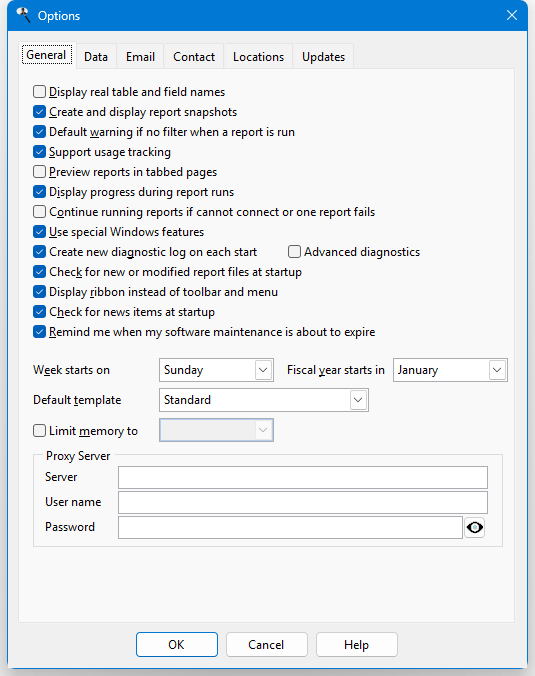Focus the proxy Server input field
The image size is (535, 676).
[303, 477]
